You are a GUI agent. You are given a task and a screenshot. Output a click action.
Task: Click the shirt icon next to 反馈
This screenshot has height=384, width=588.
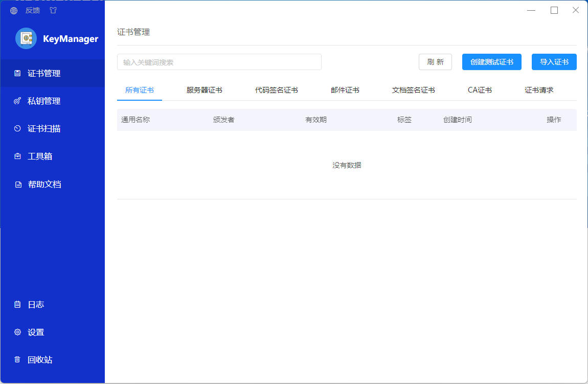pos(53,10)
